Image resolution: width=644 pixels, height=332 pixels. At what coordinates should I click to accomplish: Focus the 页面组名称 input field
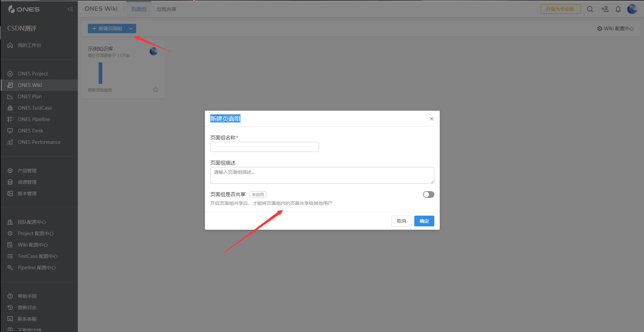(265, 147)
